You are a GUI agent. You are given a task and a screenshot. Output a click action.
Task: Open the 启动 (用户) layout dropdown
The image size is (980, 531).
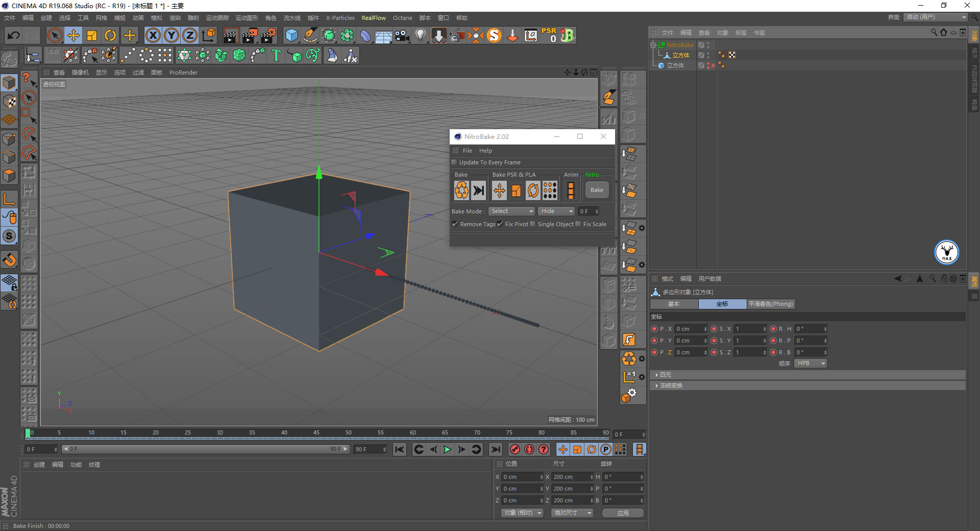(x=936, y=17)
